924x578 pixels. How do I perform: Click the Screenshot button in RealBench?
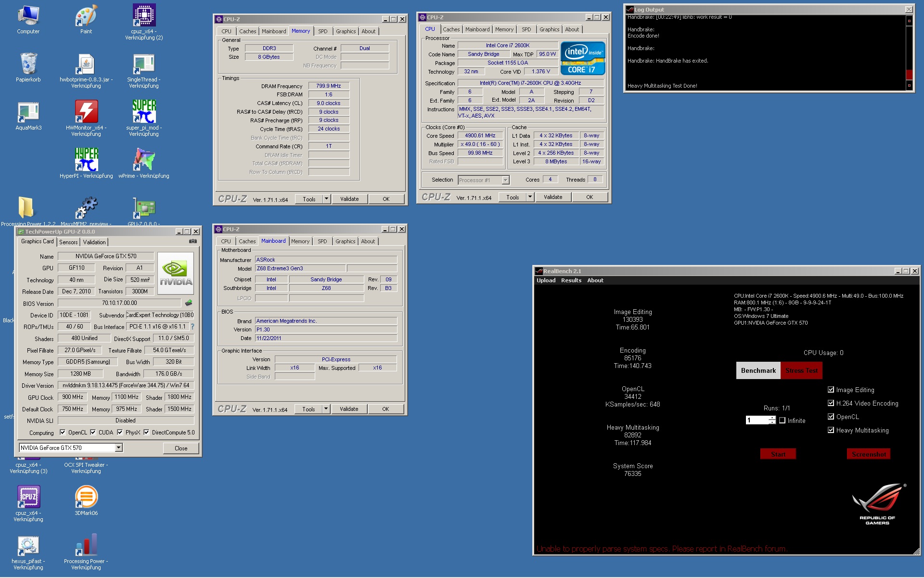tap(869, 454)
